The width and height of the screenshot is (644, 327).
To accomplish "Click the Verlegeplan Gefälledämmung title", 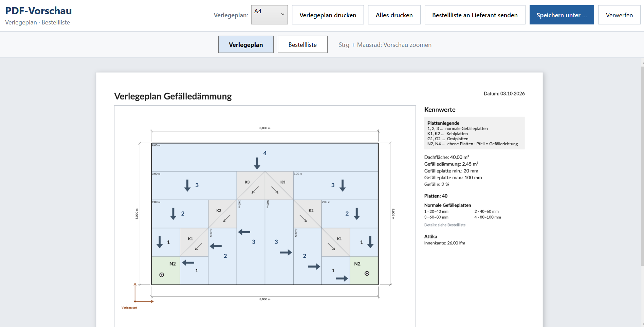I will click(x=173, y=96).
